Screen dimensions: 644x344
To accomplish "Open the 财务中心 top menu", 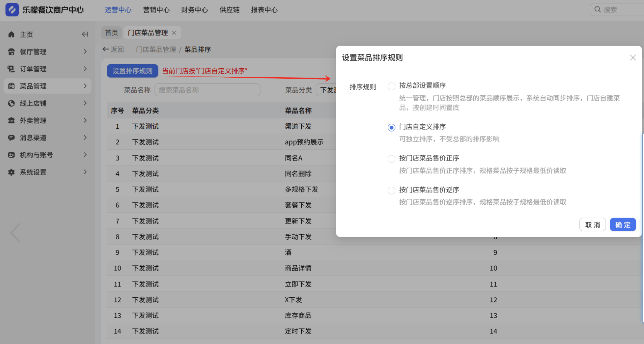I will click(x=194, y=10).
